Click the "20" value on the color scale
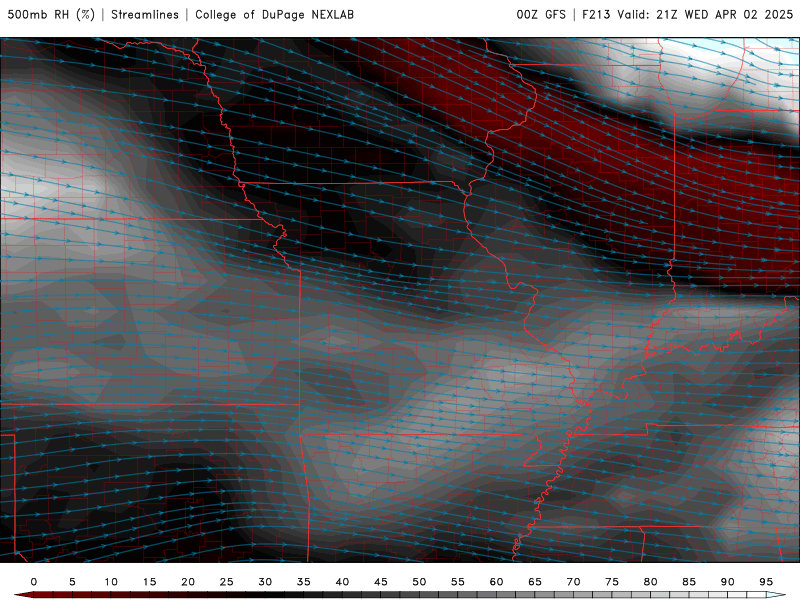800x600 pixels. tap(188, 582)
